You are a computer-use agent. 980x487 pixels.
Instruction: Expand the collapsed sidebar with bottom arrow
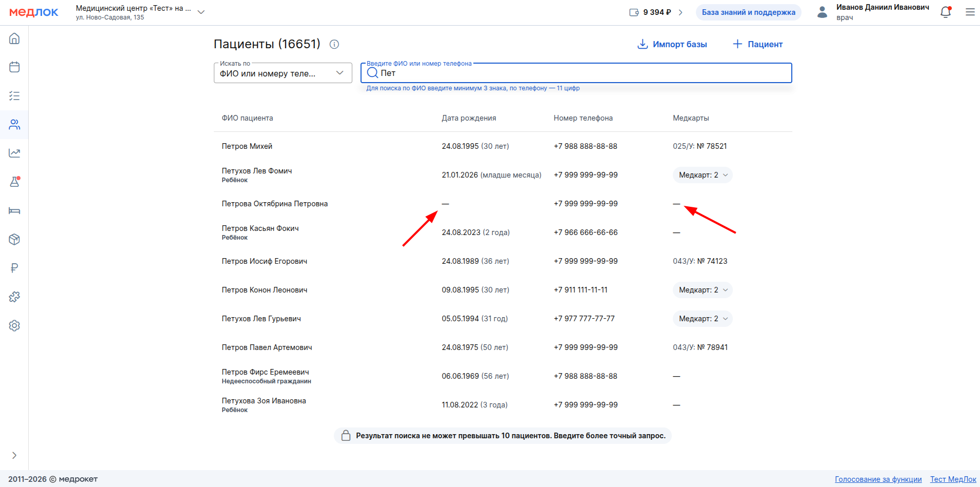click(14, 455)
